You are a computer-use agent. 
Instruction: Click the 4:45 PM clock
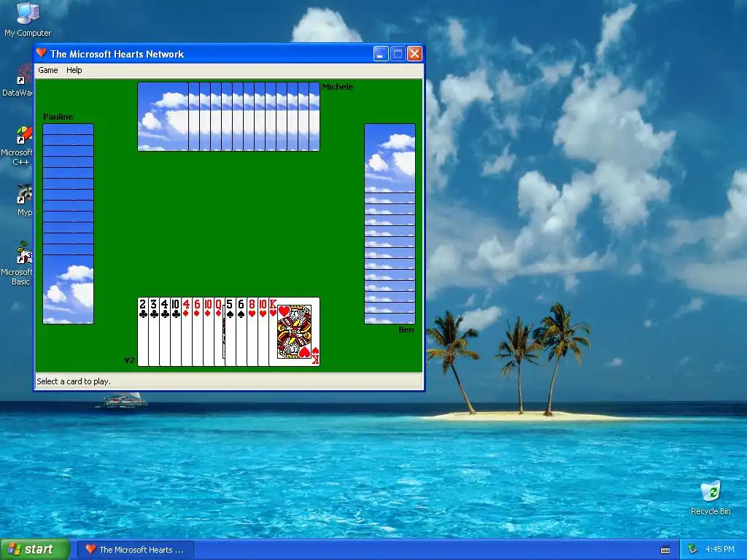720,549
